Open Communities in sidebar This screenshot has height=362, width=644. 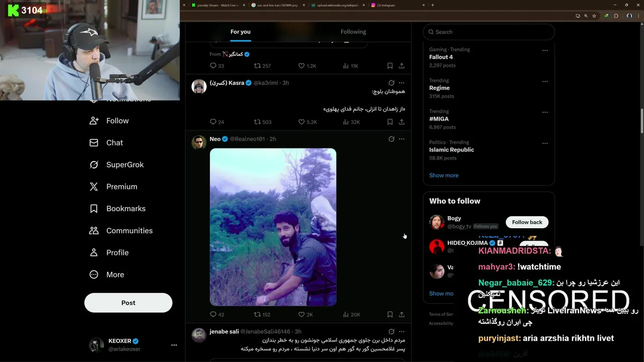(x=121, y=230)
